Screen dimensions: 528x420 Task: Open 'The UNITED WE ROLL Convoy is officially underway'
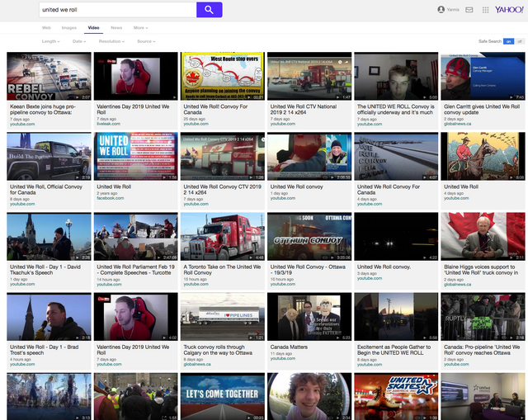click(396, 110)
